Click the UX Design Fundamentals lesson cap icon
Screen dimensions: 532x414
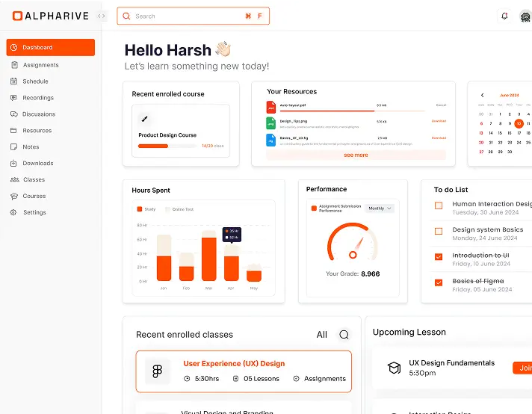(x=395, y=368)
